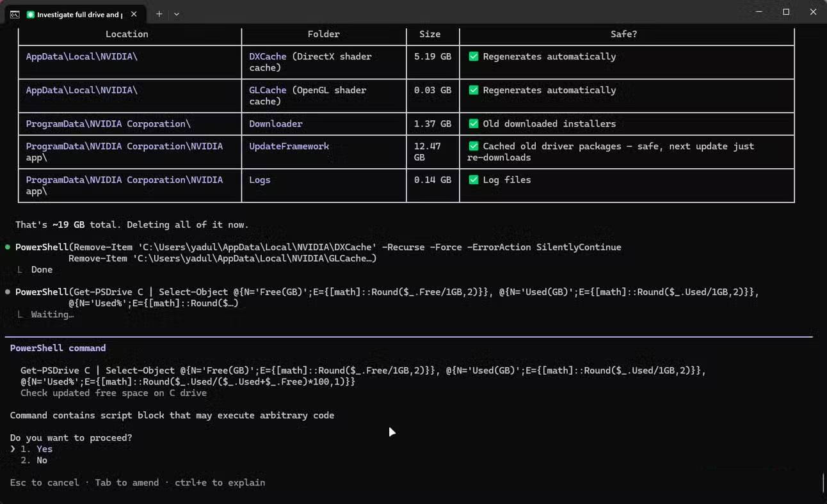The image size is (827, 504).
Task: Click 'Regenerates automatically' in the GLCache row
Action: [x=549, y=90]
